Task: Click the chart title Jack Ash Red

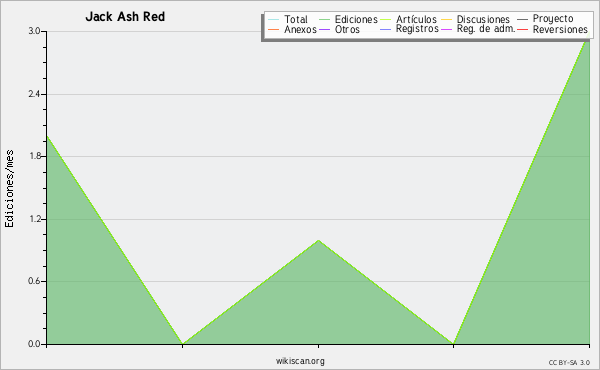Action: click(x=125, y=17)
